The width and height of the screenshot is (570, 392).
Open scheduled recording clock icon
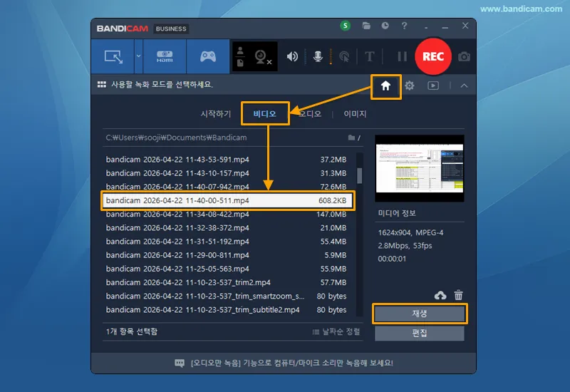pos(385,26)
